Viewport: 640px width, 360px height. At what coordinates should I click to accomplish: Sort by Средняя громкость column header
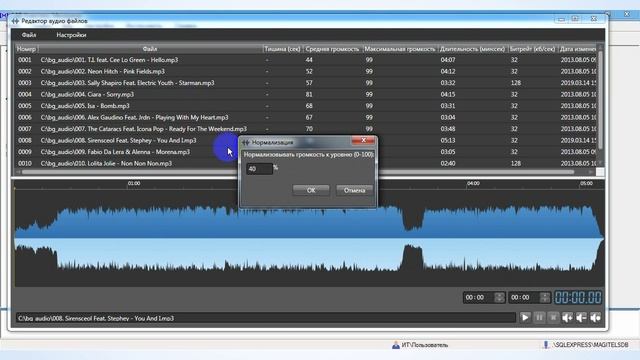click(332, 49)
